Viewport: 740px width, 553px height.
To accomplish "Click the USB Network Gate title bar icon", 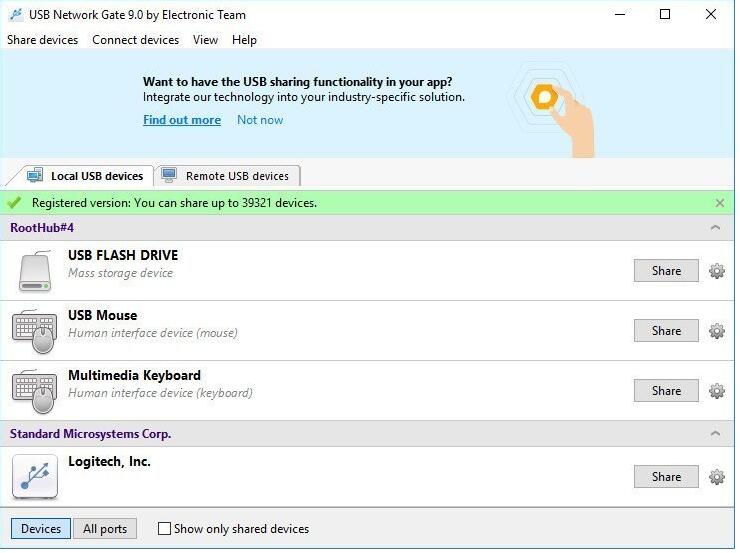I will [x=16, y=15].
